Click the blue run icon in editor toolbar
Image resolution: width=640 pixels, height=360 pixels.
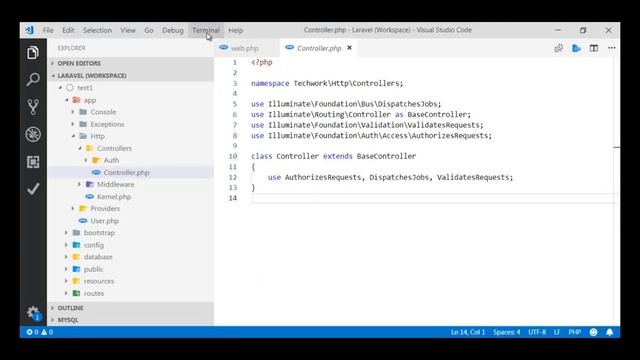(x=576, y=48)
